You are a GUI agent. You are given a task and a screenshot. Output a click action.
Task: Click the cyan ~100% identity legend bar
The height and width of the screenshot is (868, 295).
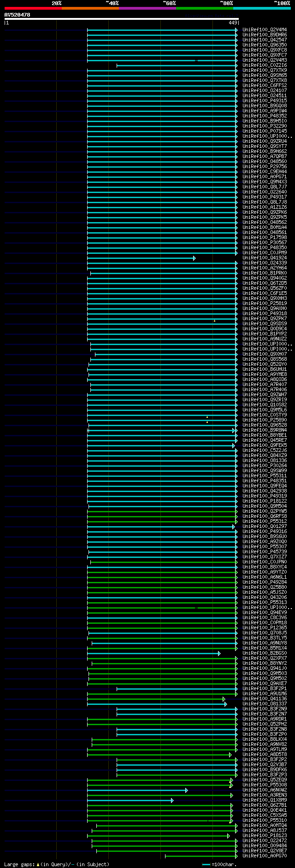pyautogui.click(x=261, y=8)
